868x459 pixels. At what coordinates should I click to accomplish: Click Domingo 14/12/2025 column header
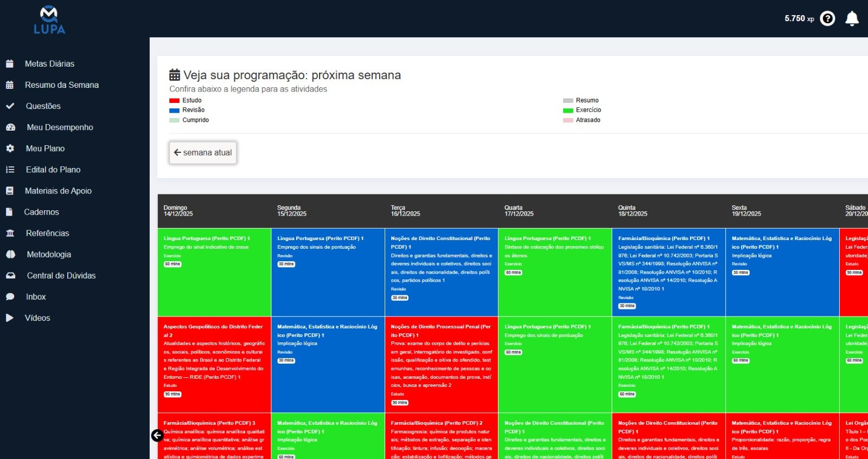coord(214,211)
